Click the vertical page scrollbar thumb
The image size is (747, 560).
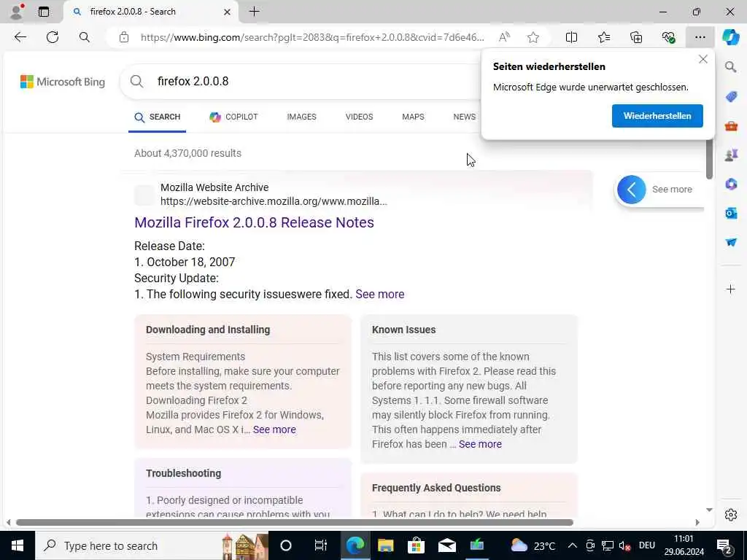click(709, 157)
